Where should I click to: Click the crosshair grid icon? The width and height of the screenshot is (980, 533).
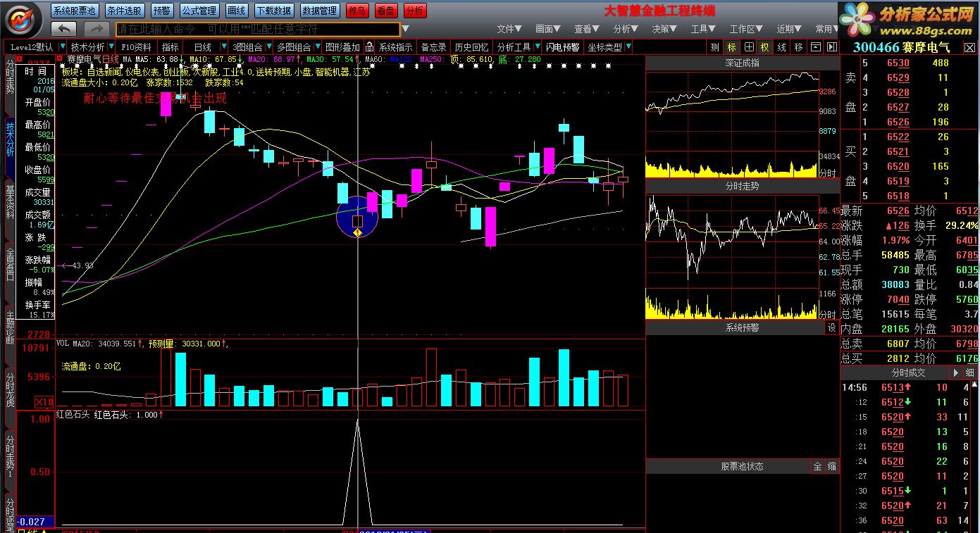click(x=748, y=47)
